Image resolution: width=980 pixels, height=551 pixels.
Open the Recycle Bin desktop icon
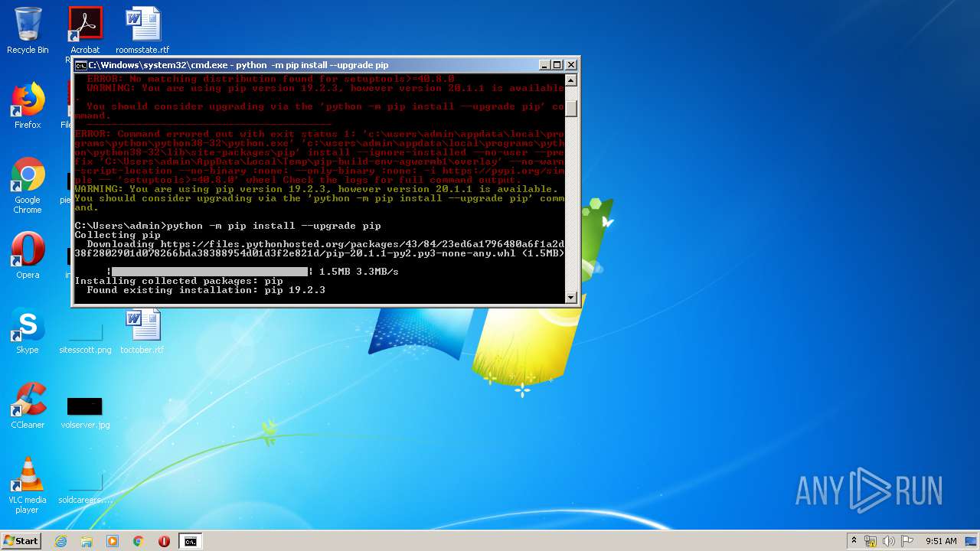click(x=28, y=31)
